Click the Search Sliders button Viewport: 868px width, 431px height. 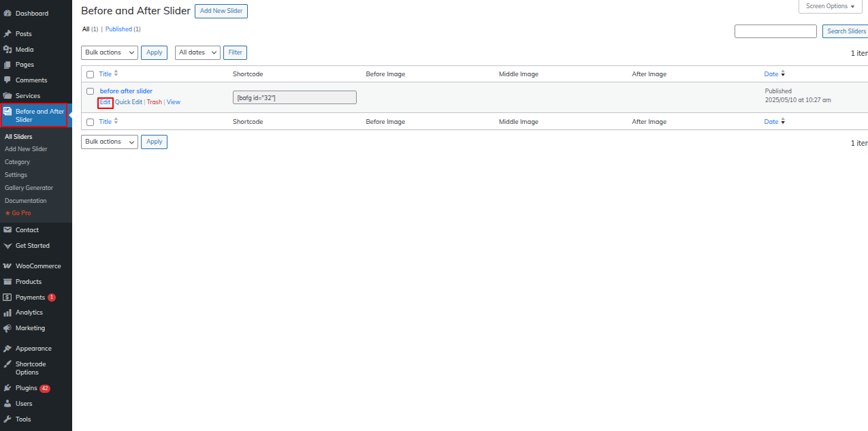(846, 31)
